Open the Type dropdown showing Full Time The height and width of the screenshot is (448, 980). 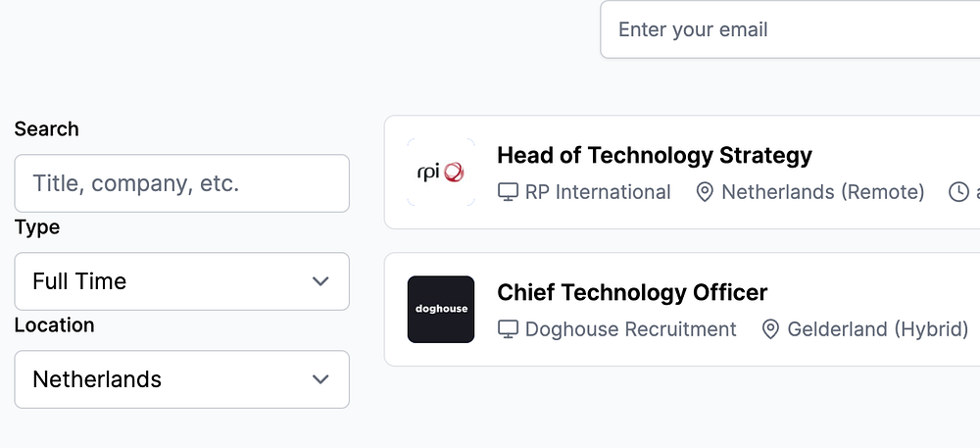181,281
